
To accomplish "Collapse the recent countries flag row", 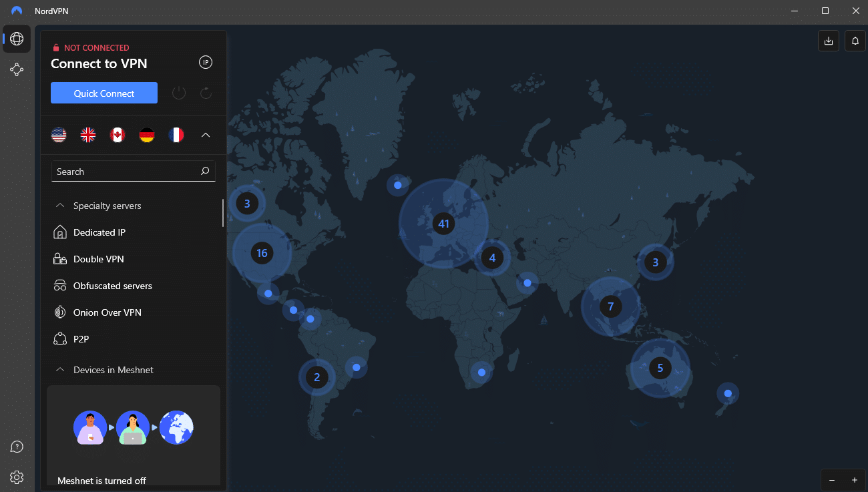I will [206, 135].
